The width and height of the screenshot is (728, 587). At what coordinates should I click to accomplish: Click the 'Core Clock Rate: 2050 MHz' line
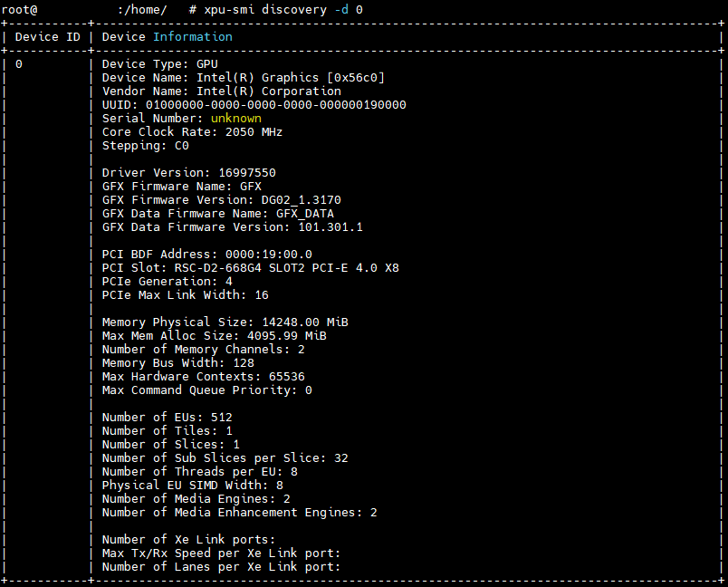(192, 132)
